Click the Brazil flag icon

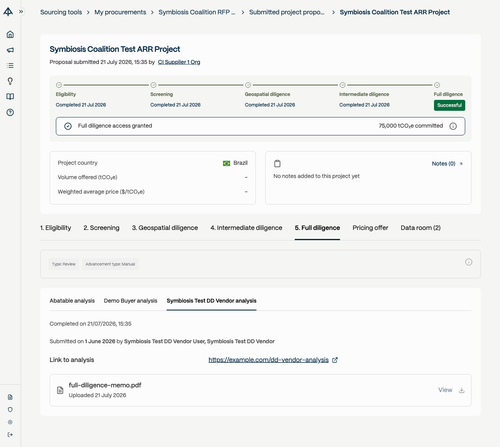(x=226, y=163)
